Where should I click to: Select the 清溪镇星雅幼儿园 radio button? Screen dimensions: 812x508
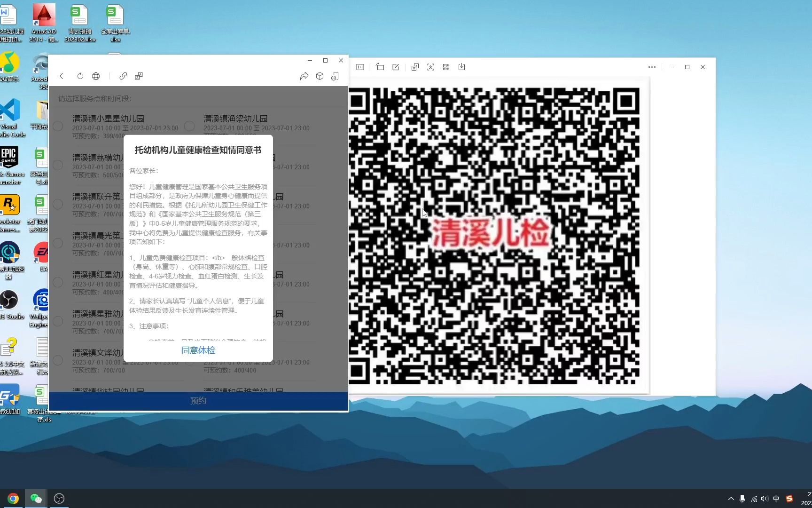pyautogui.click(x=58, y=321)
